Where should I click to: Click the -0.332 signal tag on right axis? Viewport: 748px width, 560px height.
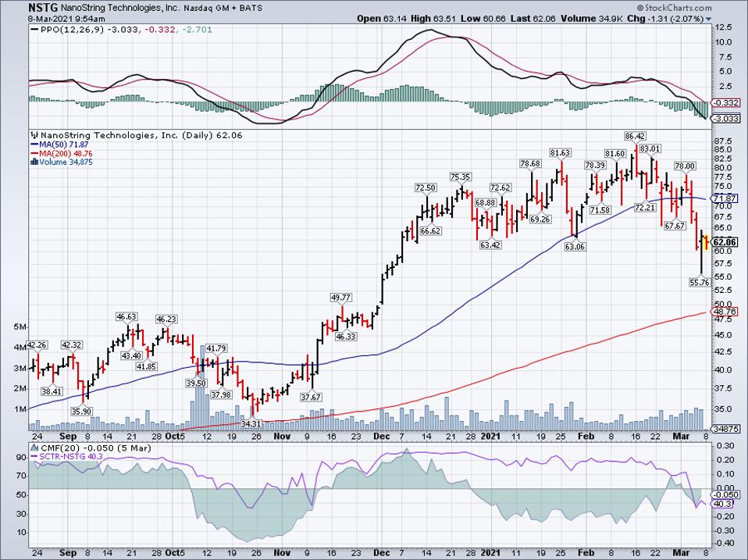tap(725, 103)
